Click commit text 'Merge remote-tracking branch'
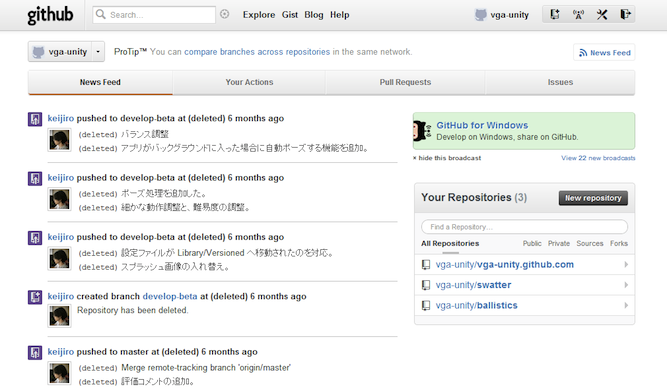This screenshot has width=667, height=391. [206, 368]
